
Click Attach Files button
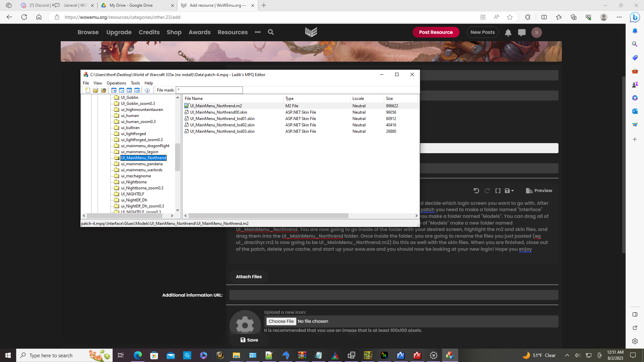[x=249, y=277]
